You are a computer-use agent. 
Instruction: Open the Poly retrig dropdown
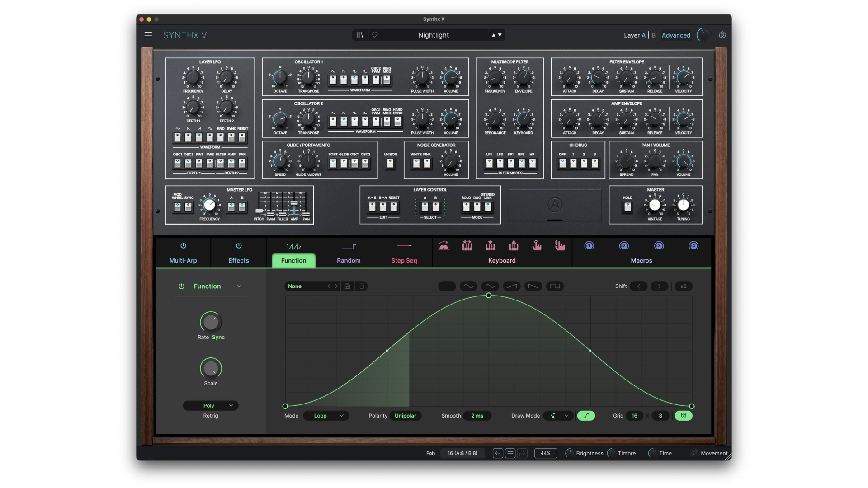[211, 406]
